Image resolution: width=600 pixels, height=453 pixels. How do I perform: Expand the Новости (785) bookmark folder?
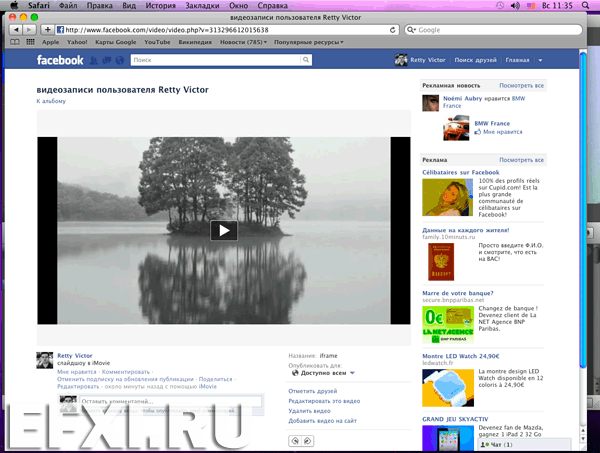[x=243, y=42]
